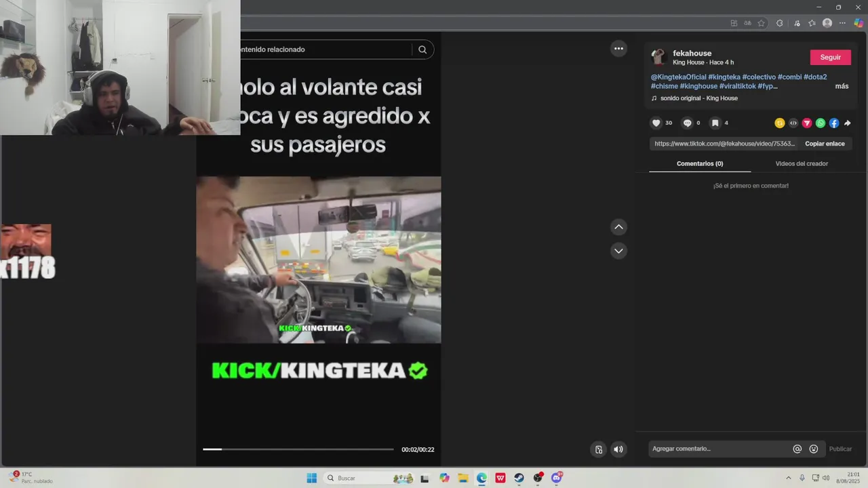The width and height of the screenshot is (868, 488).
Task: Copy the link with Copiar enlace
Action: point(825,144)
